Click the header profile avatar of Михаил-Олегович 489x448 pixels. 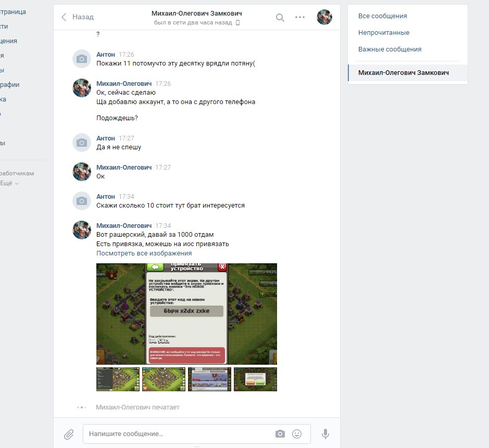point(324,17)
